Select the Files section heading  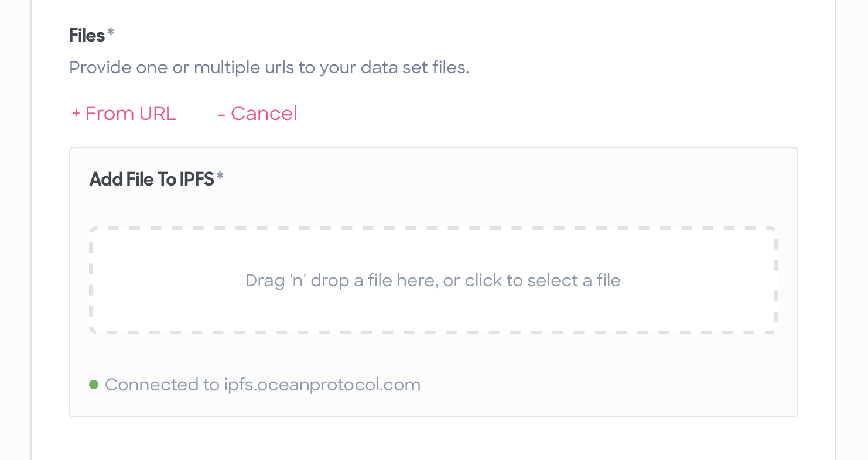tap(87, 35)
